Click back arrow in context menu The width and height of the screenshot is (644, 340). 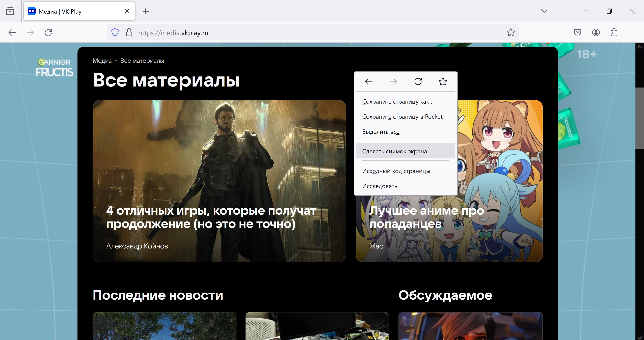click(x=368, y=82)
